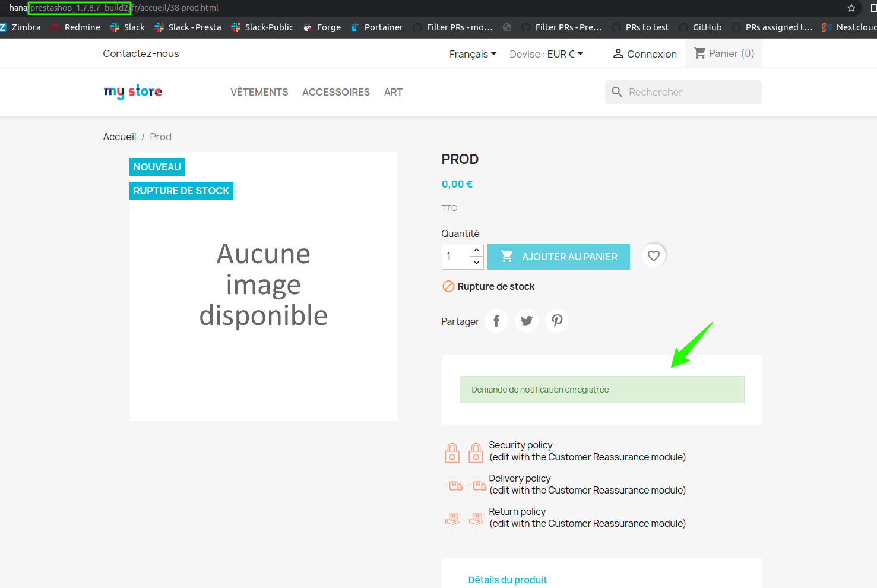This screenshot has width=877, height=588.
Task: Toggle the browser bookmark star
Action: pos(851,8)
